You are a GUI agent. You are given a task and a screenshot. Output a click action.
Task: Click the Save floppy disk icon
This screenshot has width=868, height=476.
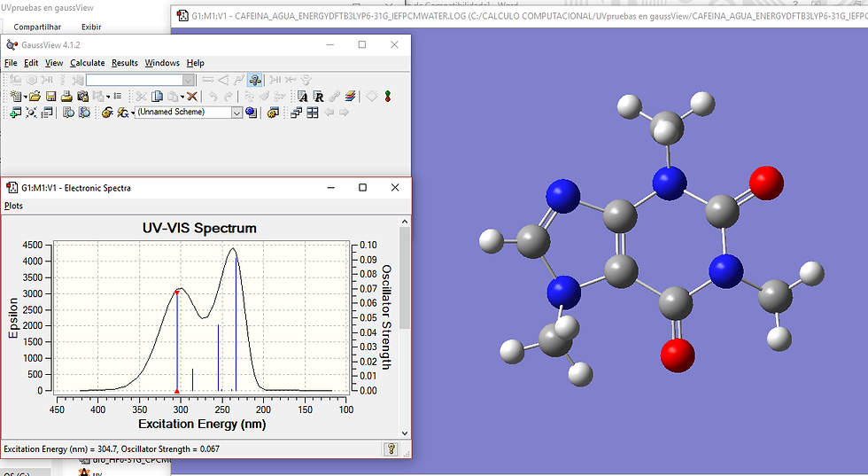51,97
